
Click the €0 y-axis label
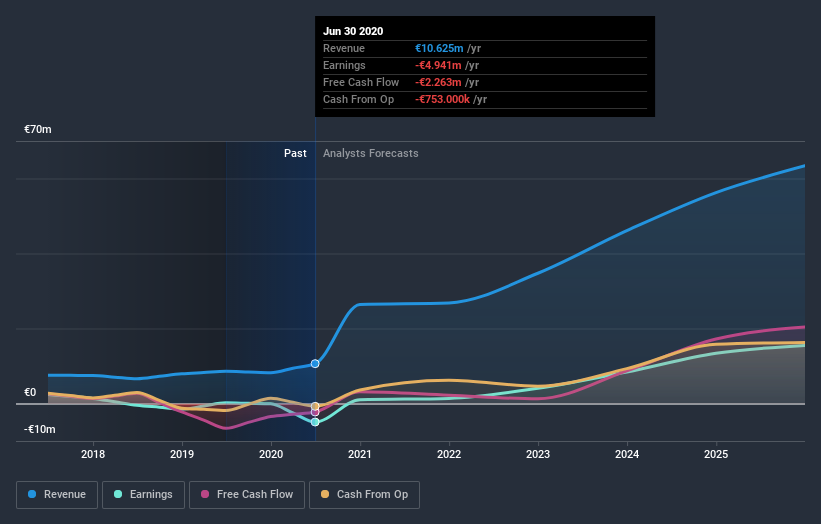(x=30, y=392)
